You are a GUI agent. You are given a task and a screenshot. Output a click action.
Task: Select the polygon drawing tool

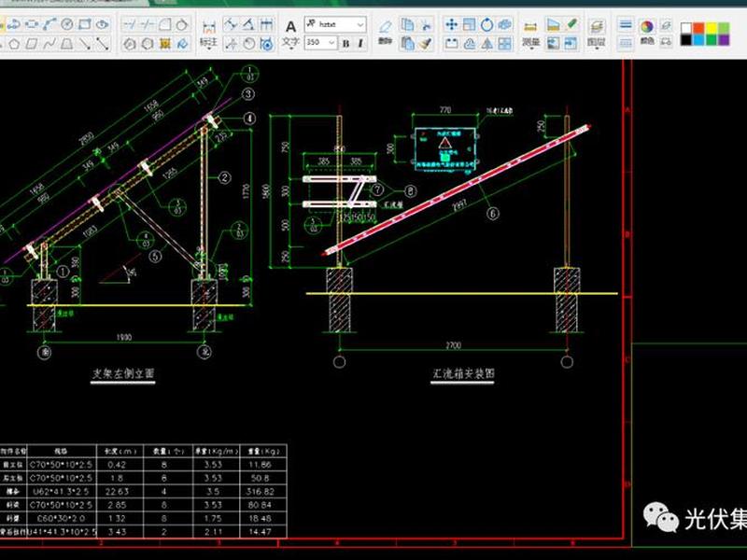(14, 44)
